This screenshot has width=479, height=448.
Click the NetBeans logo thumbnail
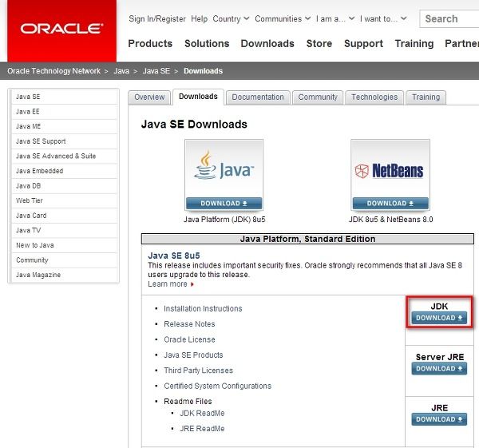point(390,168)
